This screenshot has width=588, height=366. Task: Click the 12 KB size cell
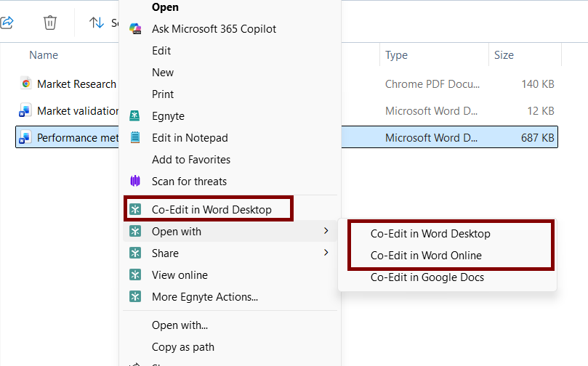pos(540,111)
